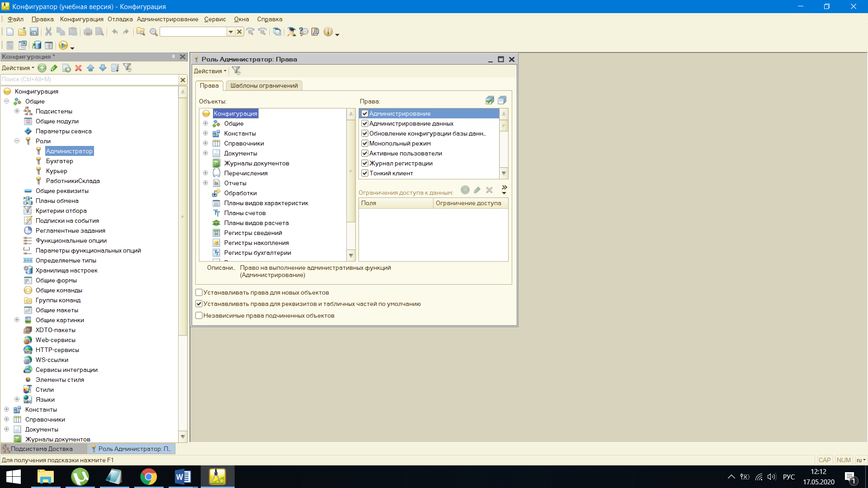Move the item up with the blue arrow
The height and width of the screenshot is (488, 868).
[90, 68]
